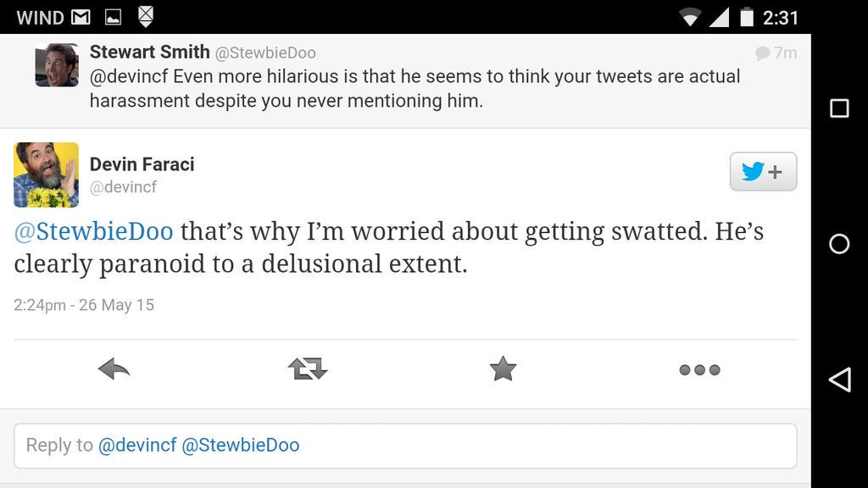Retweet Devin Faraci's tweet
The image size is (868, 488).
pos(308,369)
